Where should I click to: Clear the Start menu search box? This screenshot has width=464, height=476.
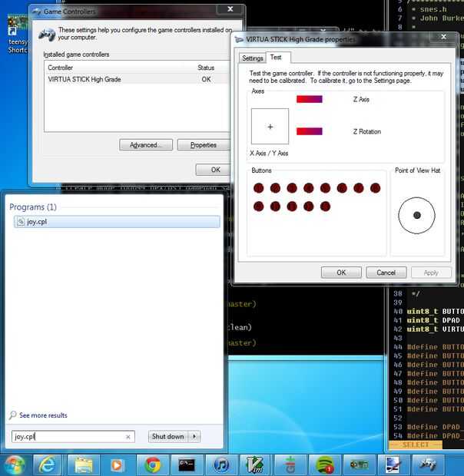tap(128, 437)
